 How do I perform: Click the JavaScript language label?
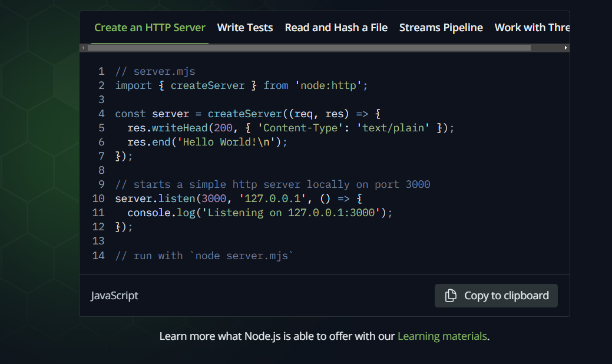[x=114, y=296]
